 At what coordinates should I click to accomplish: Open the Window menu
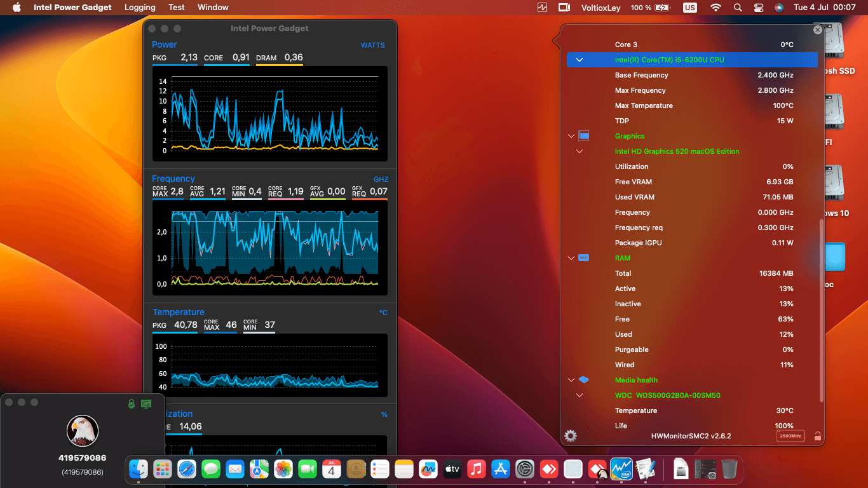[x=213, y=8]
